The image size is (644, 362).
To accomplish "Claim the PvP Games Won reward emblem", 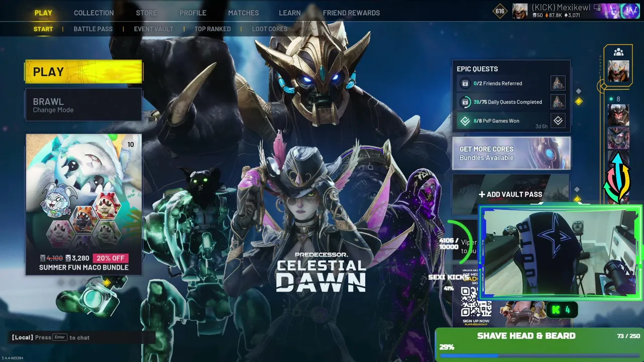I will 558,121.
